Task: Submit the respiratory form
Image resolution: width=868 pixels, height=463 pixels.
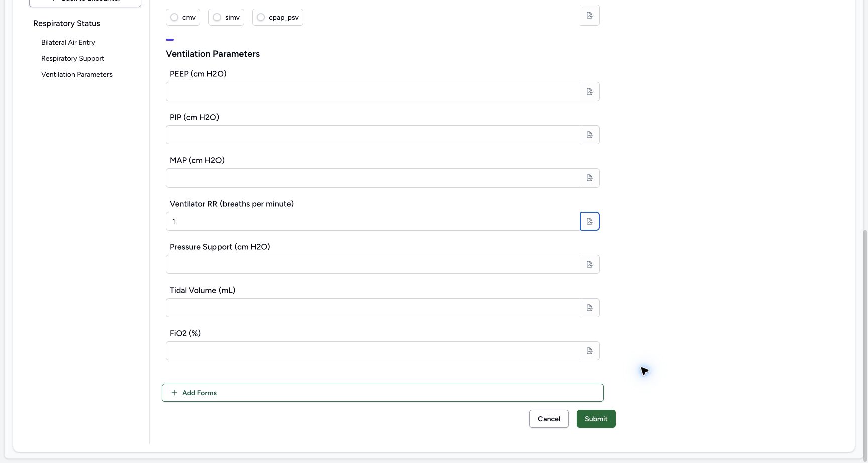Action: point(596,419)
